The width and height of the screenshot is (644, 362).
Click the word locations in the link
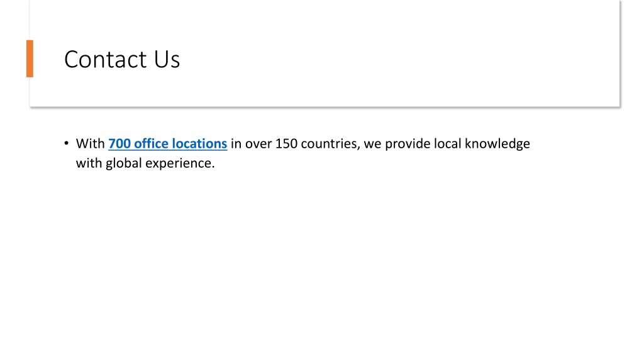pos(199,144)
